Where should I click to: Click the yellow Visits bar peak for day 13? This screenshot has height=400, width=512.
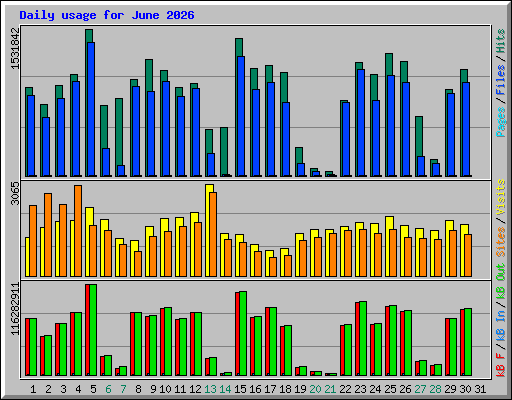pyautogui.click(x=210, y=188)
